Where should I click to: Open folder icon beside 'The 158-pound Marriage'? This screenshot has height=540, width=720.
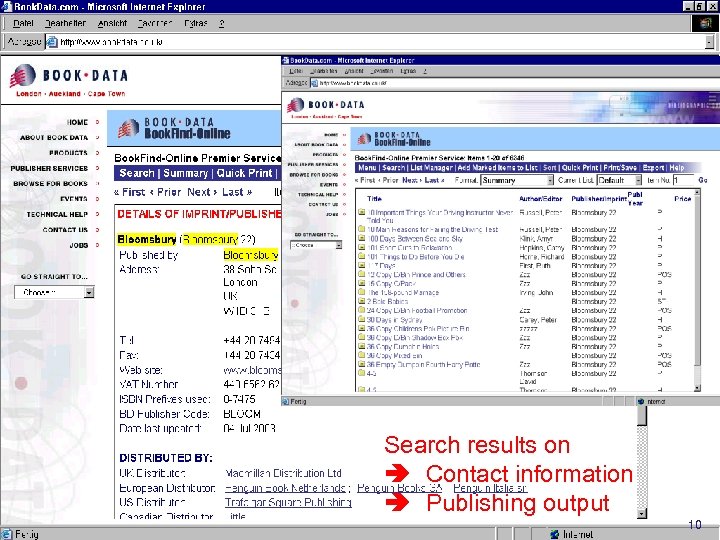[361, 292]
